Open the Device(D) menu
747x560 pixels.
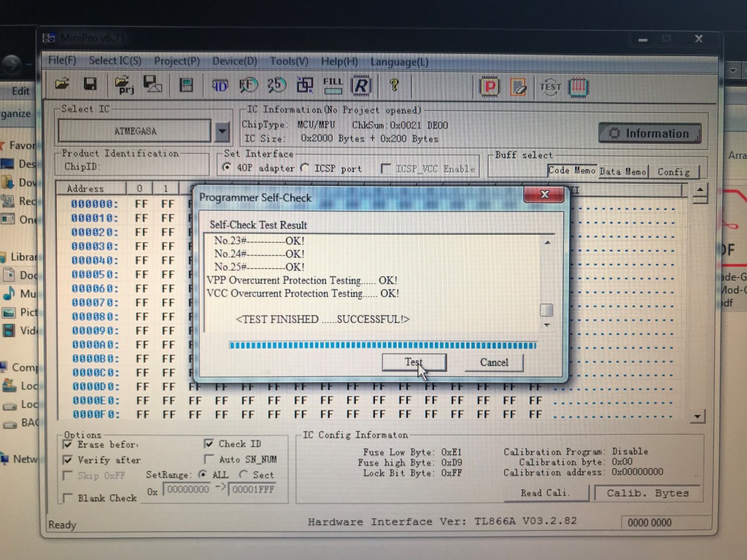[234, 61]
